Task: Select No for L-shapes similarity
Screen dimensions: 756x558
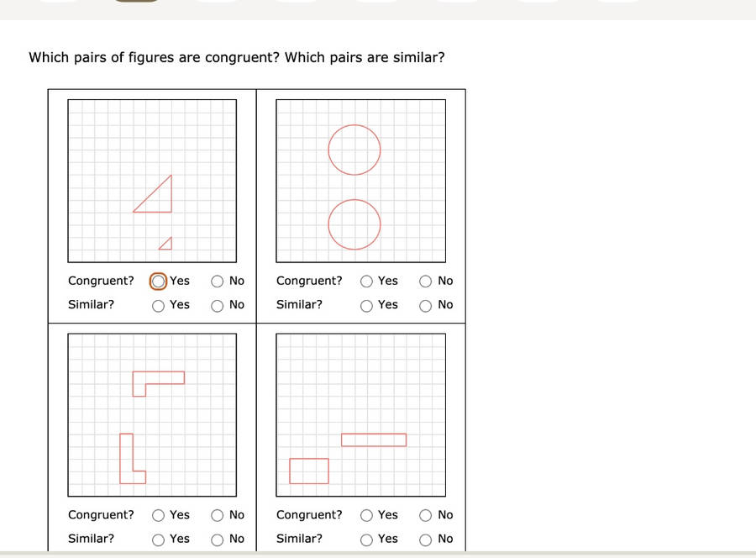Action: tap(217, 539)
